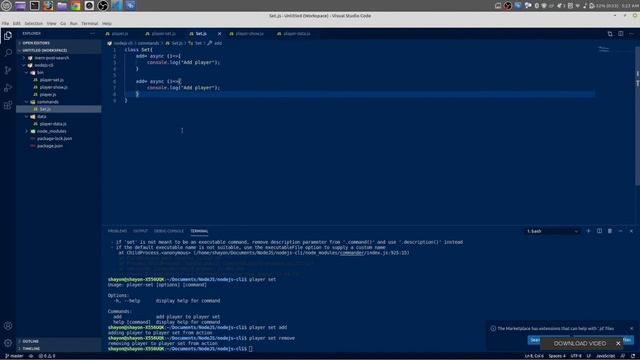Screen dimensions: 640x360
Task: Click the system menu icon in top panel
Action: click(7, 6)
